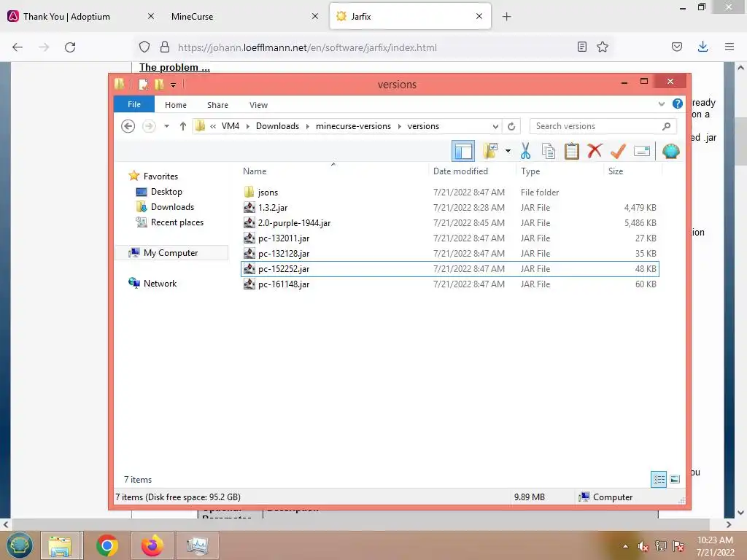Switch to details view layout button
747x560 pixels.
click(x=659, y=479)
